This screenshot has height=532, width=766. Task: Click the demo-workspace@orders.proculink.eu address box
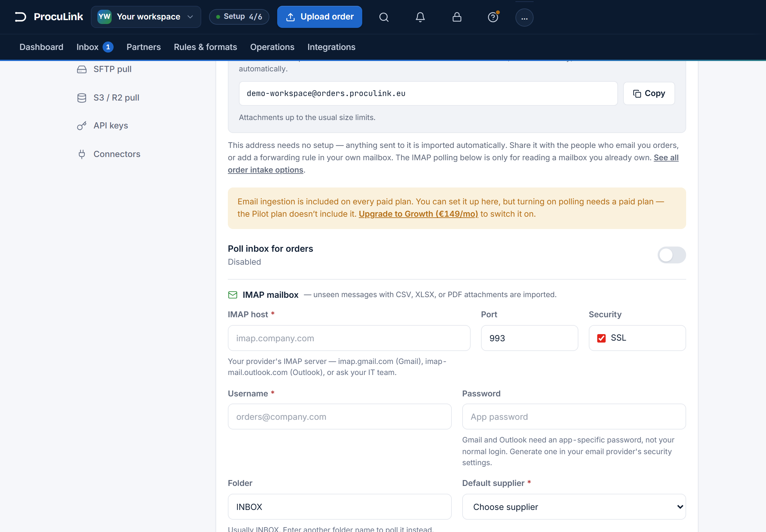[x=428, y=93]
